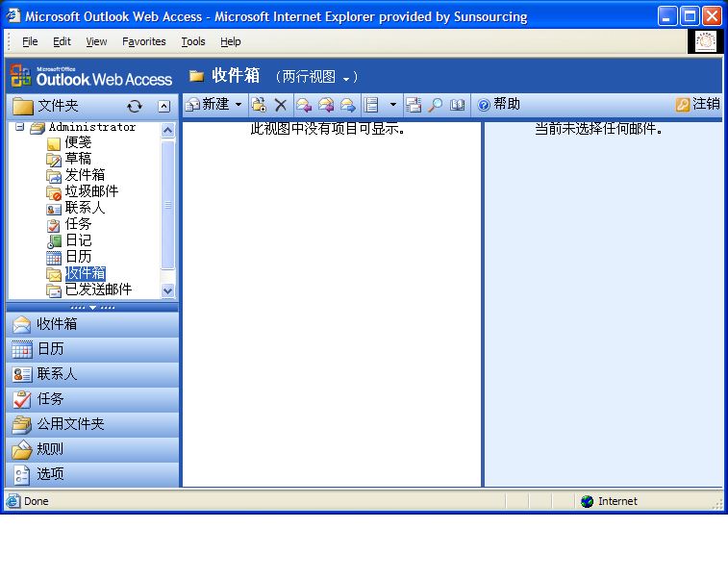Screen dimensions: 728x579
Task: Refresh the folder list using the refresh icon
Action: point(135,106)
